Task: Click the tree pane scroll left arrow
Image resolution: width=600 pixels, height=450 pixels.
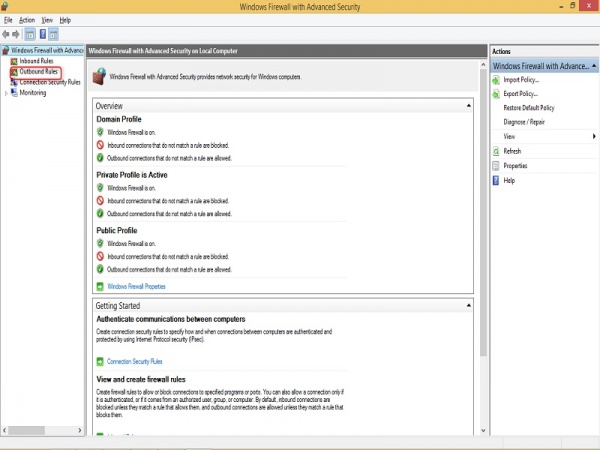Action: point(4,430)
